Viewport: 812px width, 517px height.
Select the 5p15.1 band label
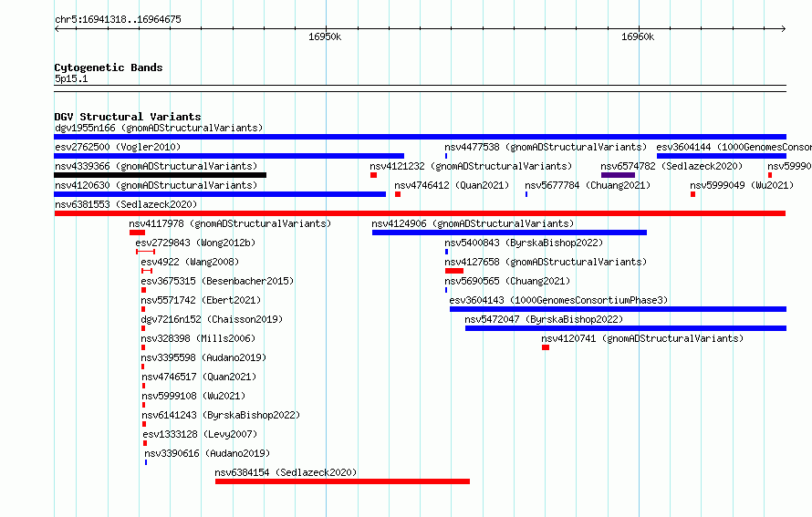click(71, 78)
